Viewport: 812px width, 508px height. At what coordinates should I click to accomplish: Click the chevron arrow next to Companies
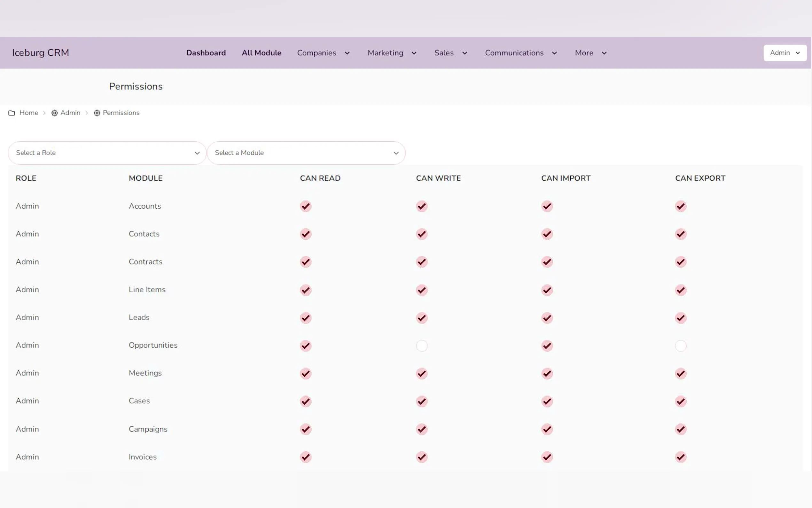click(347, 53)
